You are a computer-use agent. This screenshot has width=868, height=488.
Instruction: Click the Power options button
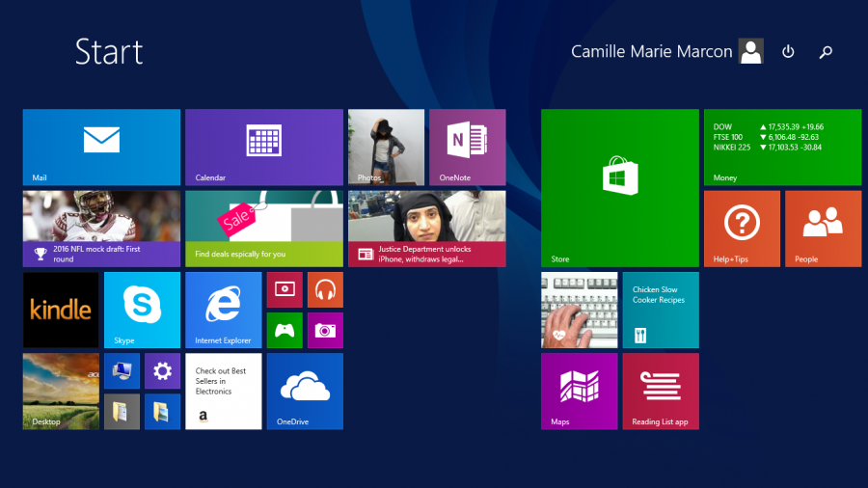tap(788, 52)
